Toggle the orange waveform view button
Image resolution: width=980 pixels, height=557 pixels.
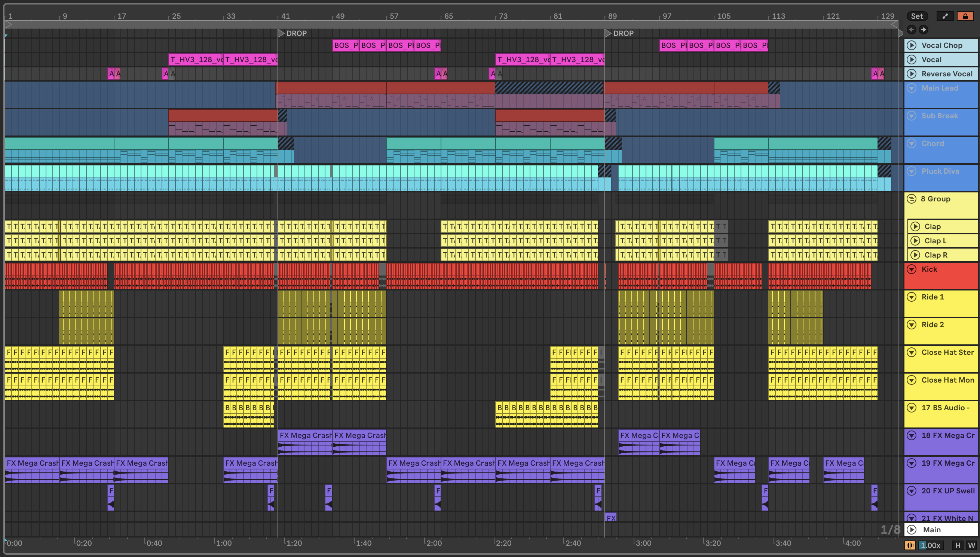pyautogui.click(x=910, y=545)
